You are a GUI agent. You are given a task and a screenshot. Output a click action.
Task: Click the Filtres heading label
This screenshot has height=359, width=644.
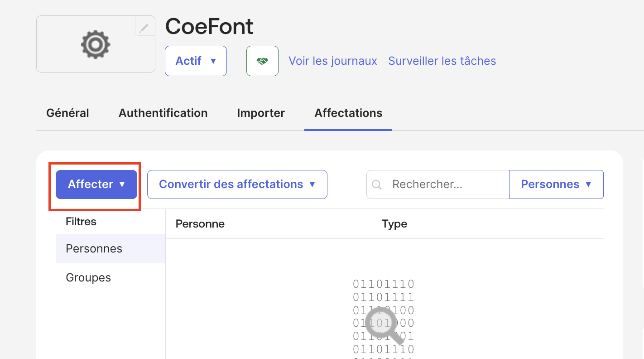pos(81,222)
